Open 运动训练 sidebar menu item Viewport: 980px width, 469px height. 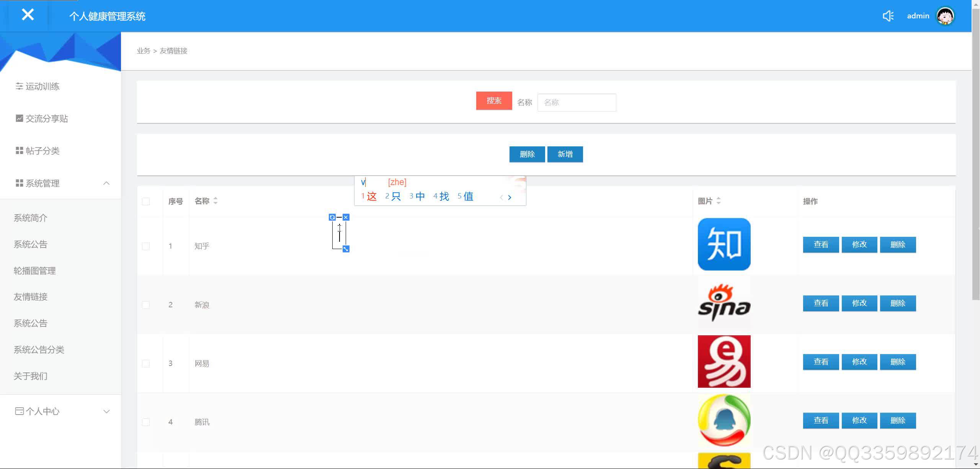pyautogui.click(x=42, y=87)
